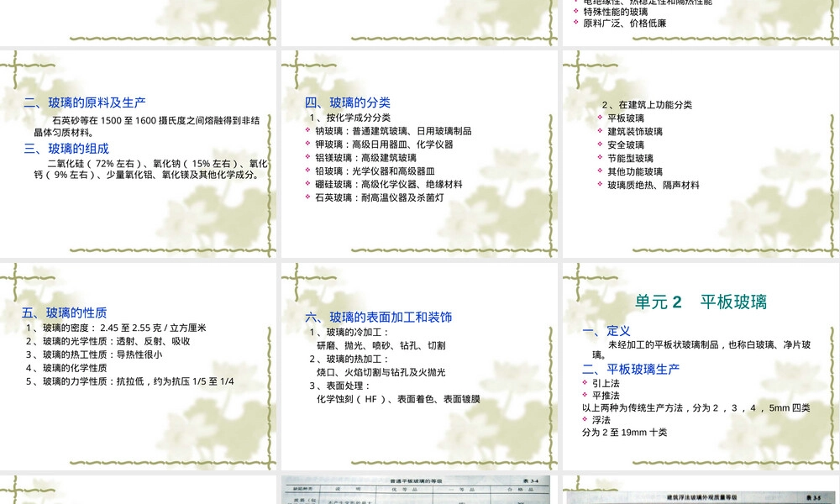Click the line 化学蚀刻（HF）、表面着色、表面镀膜

click(x=398, y=399)
